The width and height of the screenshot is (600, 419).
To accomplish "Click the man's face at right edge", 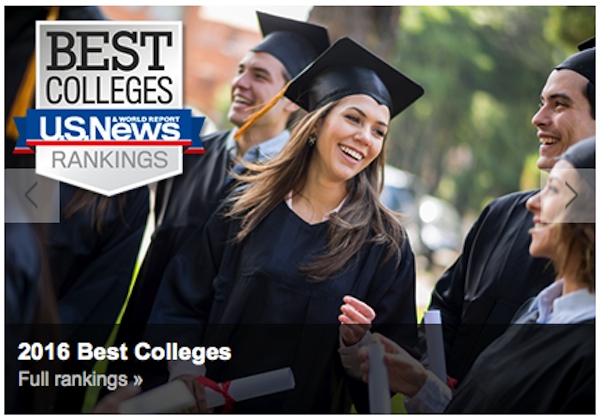I will click(562, 119).
